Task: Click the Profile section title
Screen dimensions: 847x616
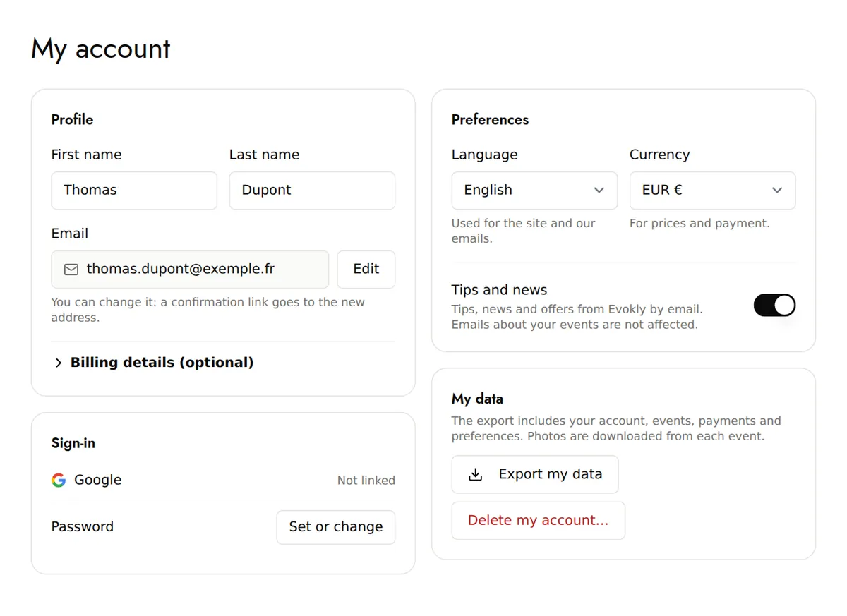Action: pos(72,120)
